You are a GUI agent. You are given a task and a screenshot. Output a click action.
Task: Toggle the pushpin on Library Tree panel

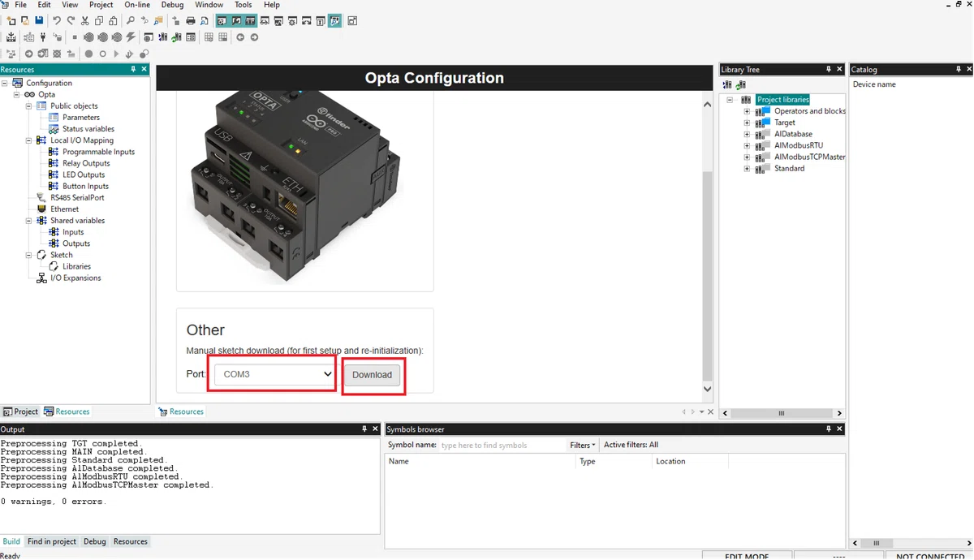829,70
